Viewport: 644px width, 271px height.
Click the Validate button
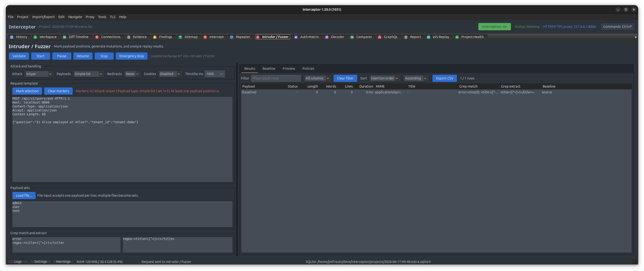19,56
